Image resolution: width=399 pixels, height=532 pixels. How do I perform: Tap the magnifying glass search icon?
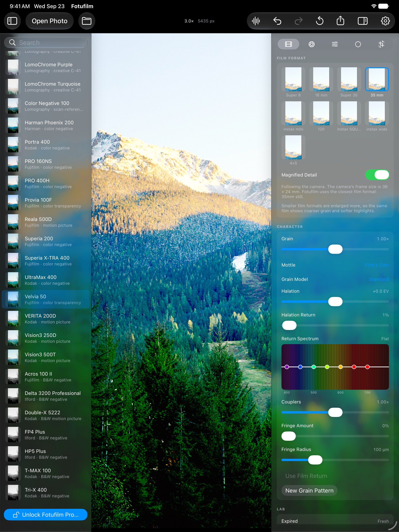coord(12,43)
